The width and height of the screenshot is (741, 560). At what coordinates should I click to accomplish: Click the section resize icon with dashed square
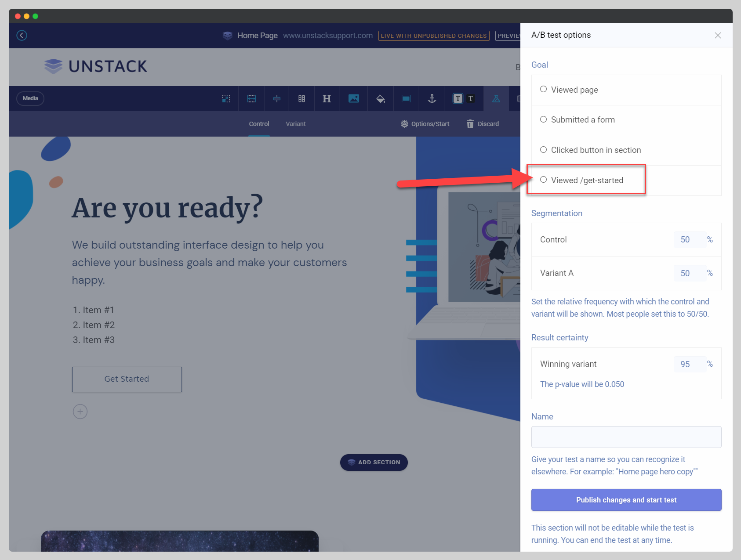[x=226, y=99]
